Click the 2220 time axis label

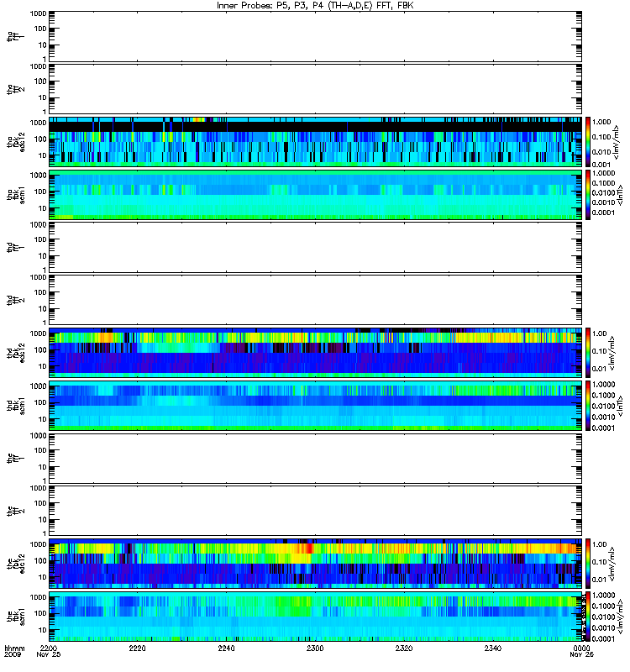pos(137,648)
